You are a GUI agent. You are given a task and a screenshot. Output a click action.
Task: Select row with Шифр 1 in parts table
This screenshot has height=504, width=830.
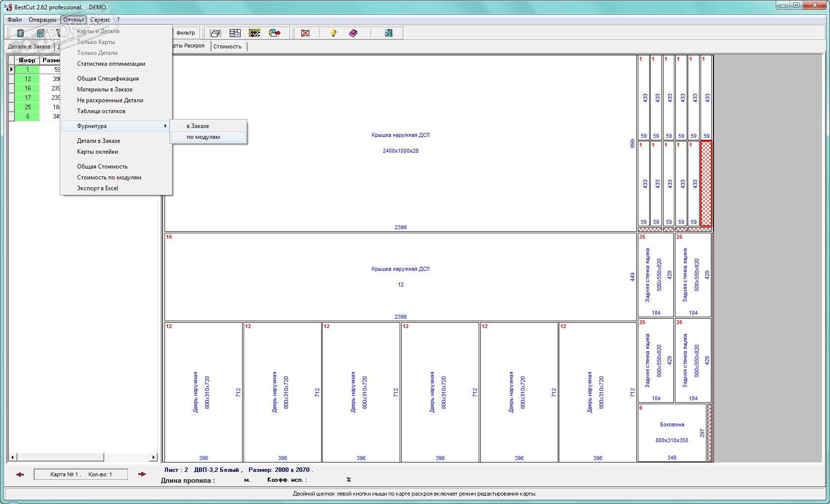tap(27, 70)
